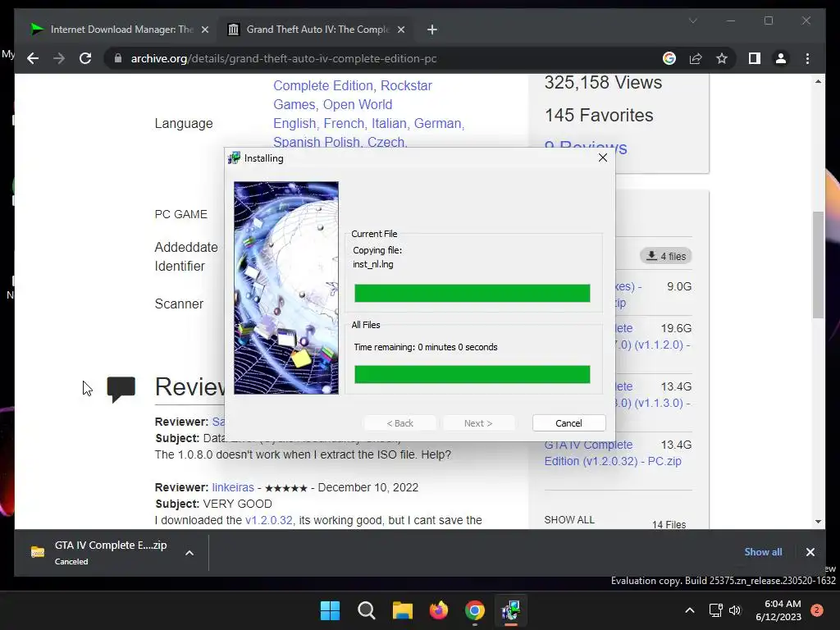This screenshot has width=840, height=630.
Task: Click the installer icon in taskbar
Action: pos(511,610)
